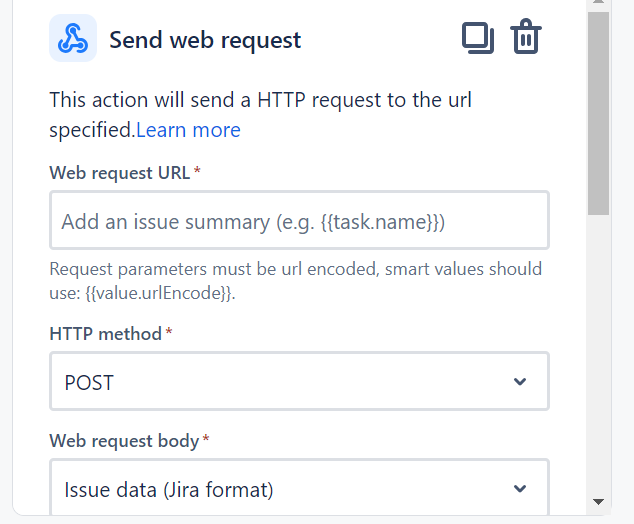Click the chevron in Web request body field
The height and width of the screenshot is (524, 634).
tap(520, 488)
